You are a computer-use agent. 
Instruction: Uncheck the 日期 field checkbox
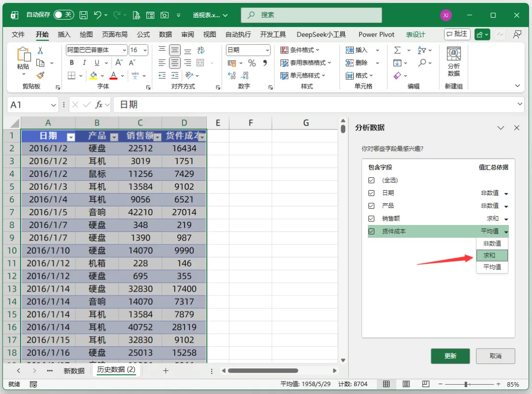371,193
